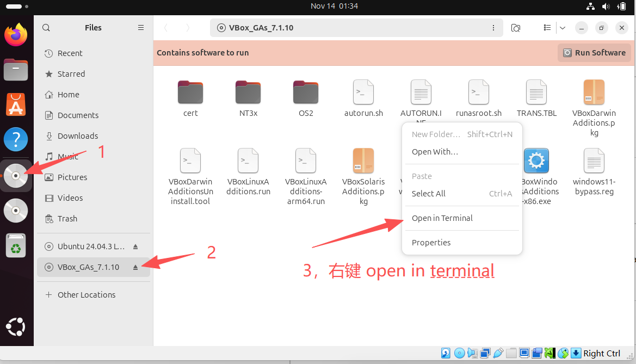
Task: Select the cert folder
Action: point(190,98)
